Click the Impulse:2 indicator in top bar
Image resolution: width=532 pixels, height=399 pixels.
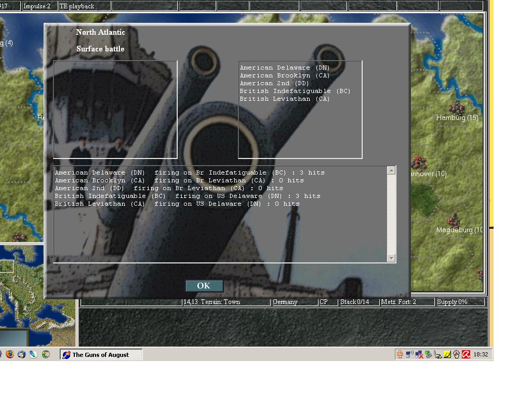click(x=39, y=6)
